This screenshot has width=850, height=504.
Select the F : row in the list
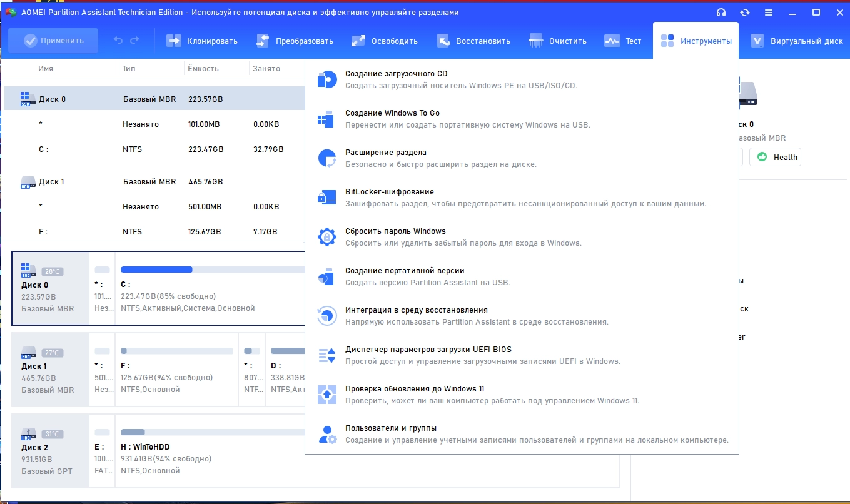154,232
